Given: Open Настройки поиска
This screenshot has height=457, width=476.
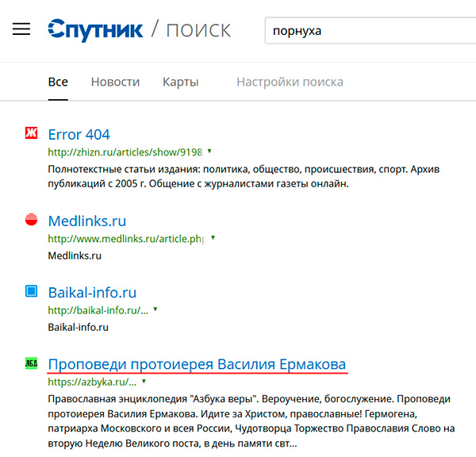Looking at the screenshot, I should click(x=290, y=82).
